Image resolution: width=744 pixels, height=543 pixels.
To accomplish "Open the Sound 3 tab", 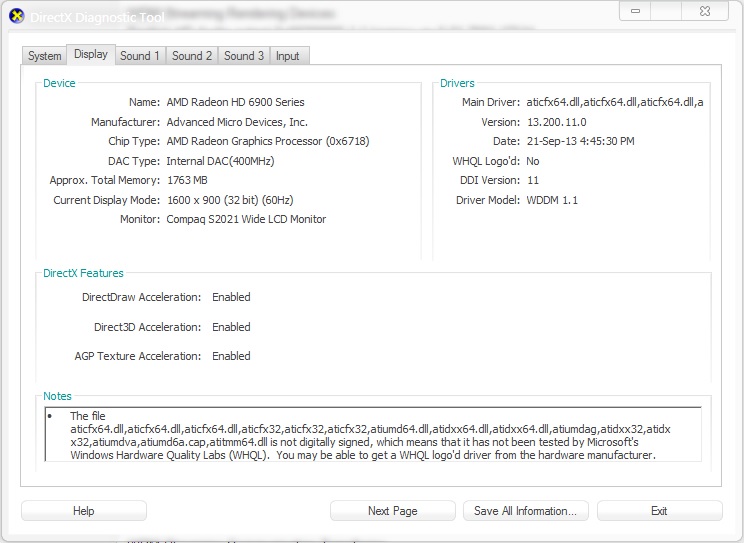I will tap(244, 56).
